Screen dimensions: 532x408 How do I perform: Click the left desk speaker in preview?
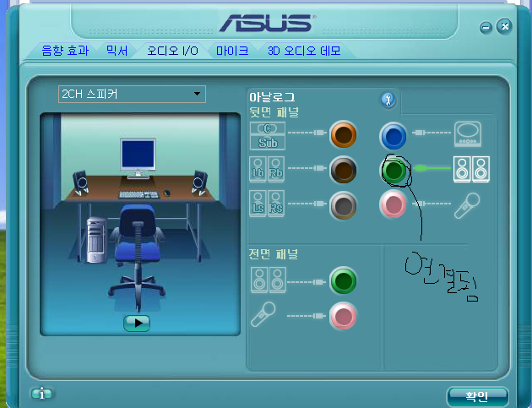81,183
